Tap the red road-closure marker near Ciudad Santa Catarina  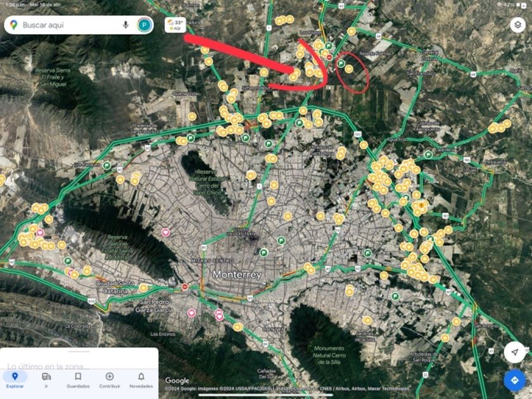pos(185,287)
